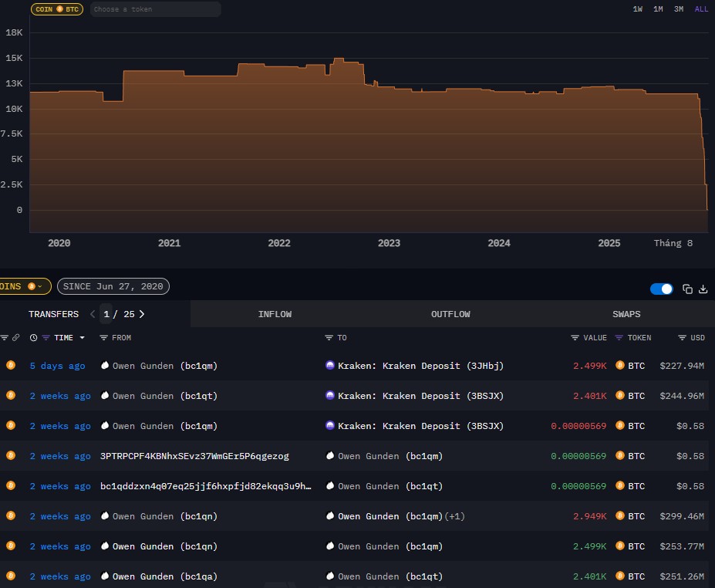Click BTC token in the $227.94M row

[636, 366]
